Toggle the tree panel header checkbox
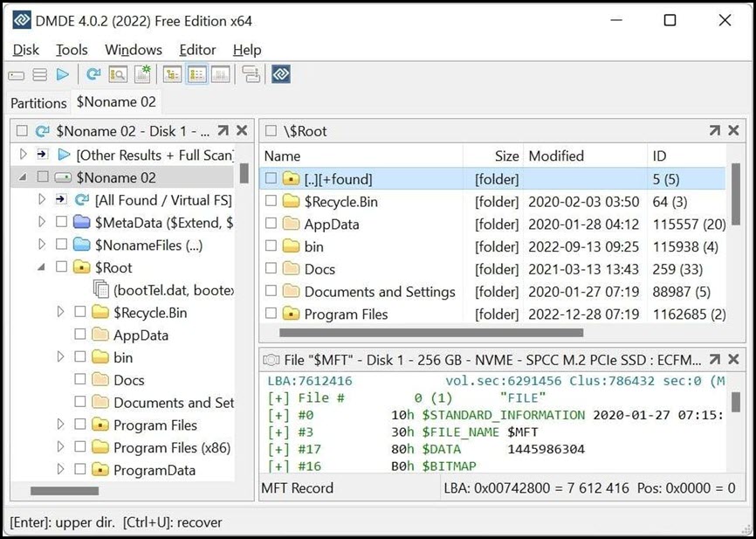The image size is (756, 539). 22,131
